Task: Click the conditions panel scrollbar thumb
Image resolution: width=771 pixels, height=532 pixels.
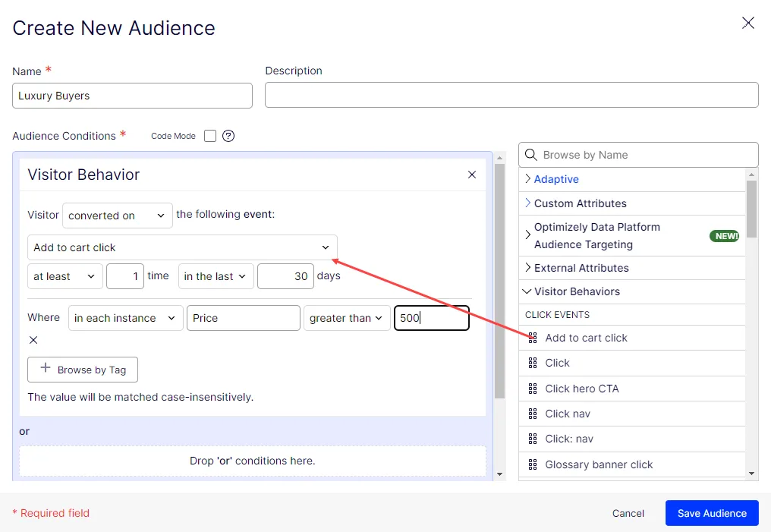Action: coord(499,282)
